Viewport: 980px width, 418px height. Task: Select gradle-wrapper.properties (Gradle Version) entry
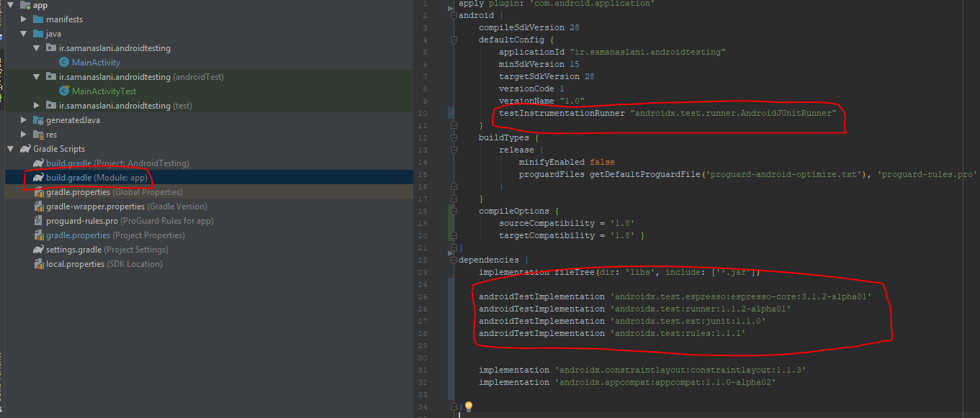point(126,206)
